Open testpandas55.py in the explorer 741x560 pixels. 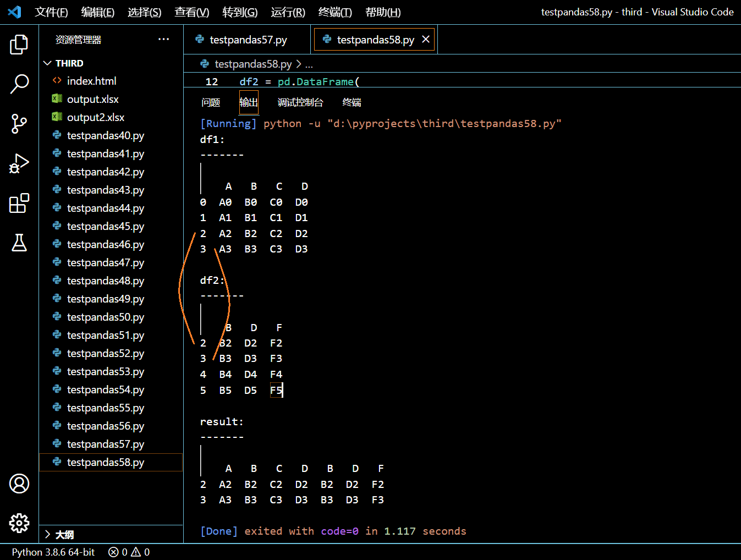click(111, 408)
